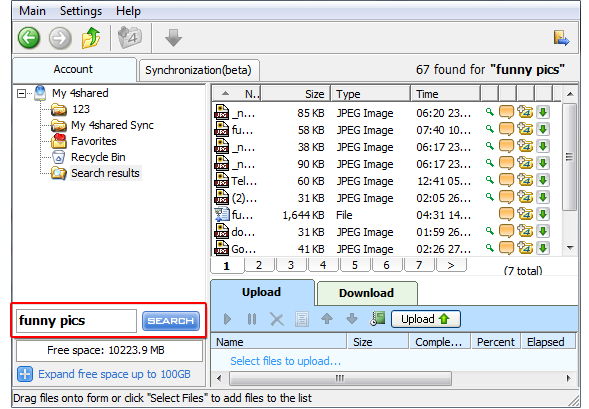Open the Recycle Bin

[x=98, y=157]
